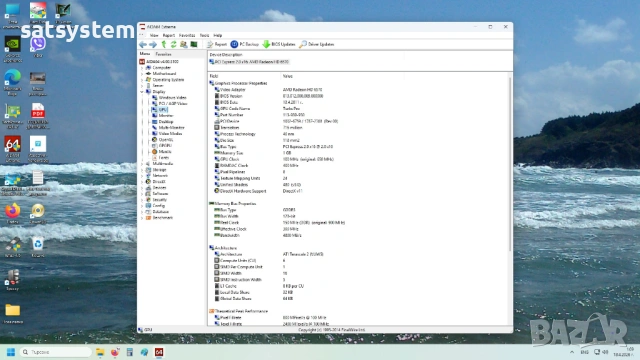Select Fonts in the tree
The height and width of the screenshot is (360, 640).
coord(160,158)
